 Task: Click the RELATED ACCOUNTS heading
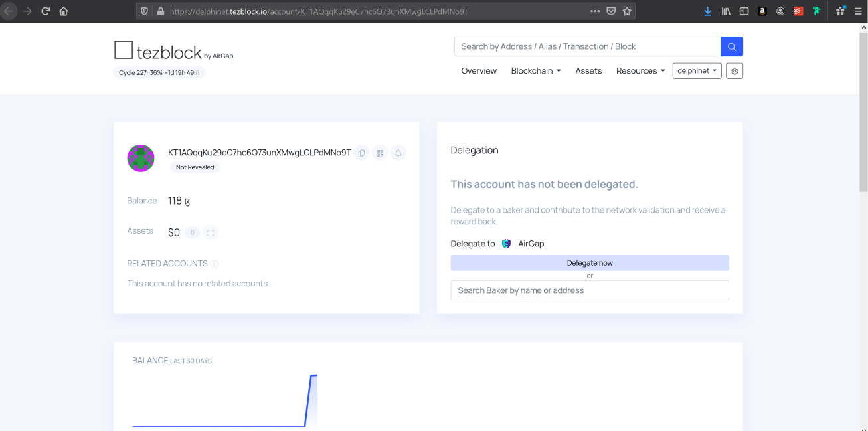coord(167,264)
